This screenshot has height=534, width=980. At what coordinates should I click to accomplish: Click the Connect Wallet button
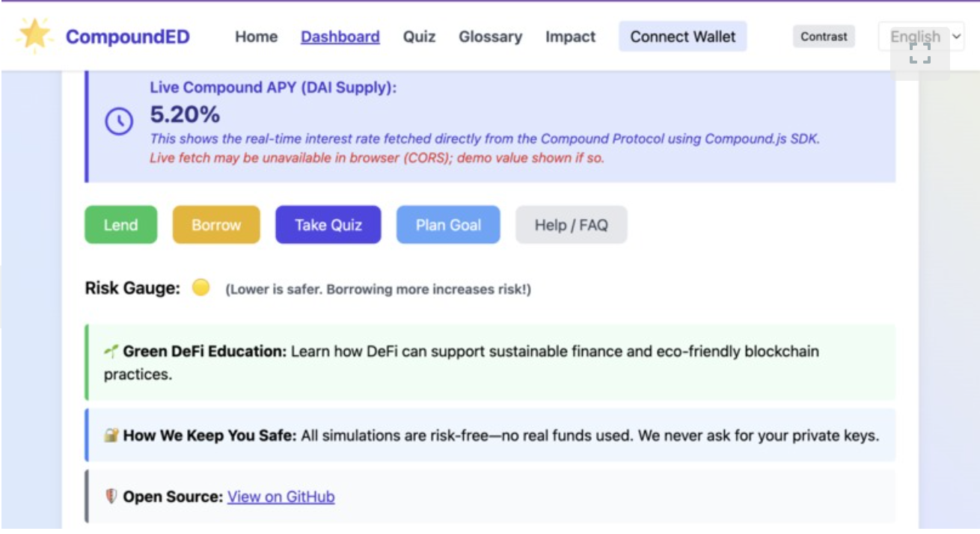tap(683, 37)
